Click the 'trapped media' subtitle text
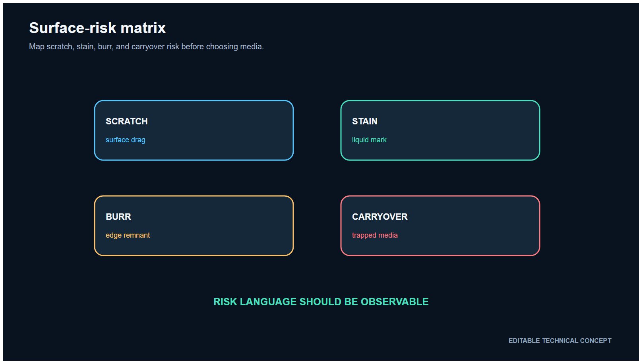639x364 pixels. pos(375,235)
